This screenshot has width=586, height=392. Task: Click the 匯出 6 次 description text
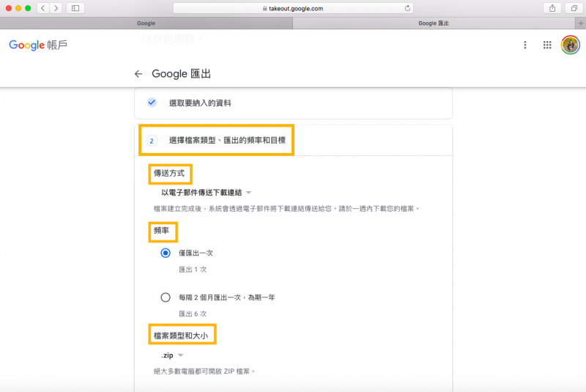pos(193,314)
